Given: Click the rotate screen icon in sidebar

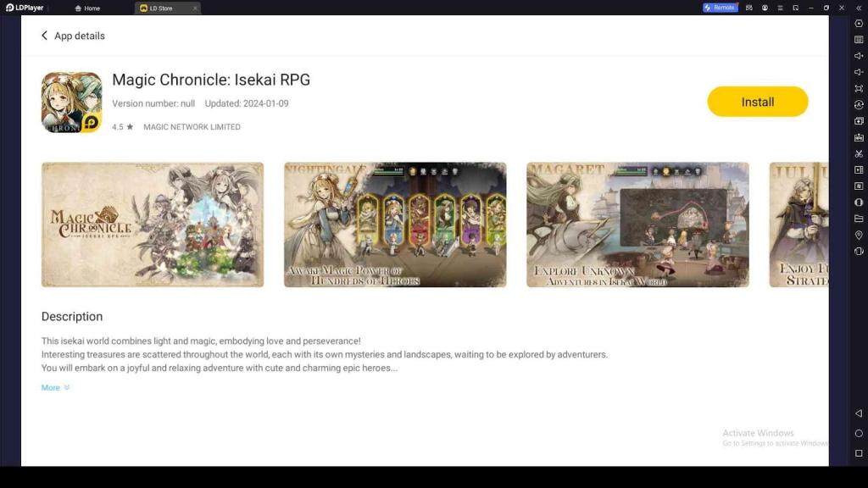Looking at the screenshot, I should click(x=859, y=251).
